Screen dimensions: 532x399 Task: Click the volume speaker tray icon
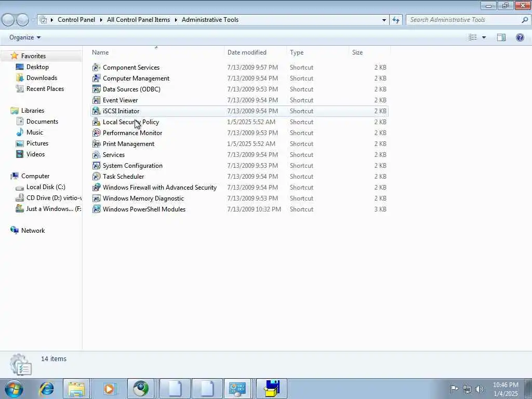pyautogui.click(x=479, y=389)
